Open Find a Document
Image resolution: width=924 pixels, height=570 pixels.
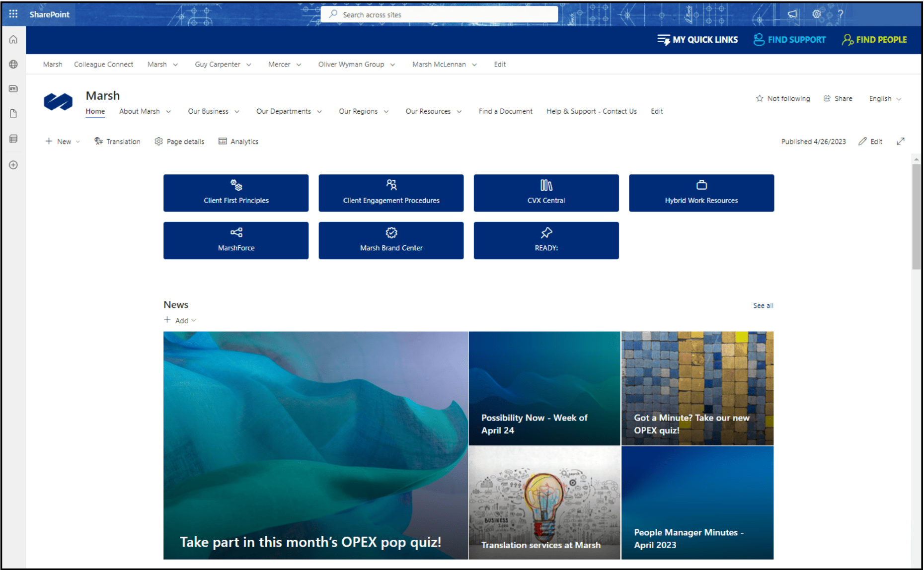(505, 111)
